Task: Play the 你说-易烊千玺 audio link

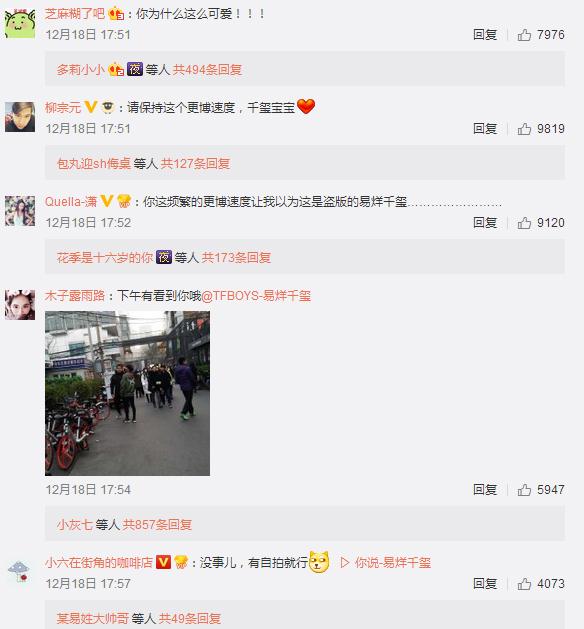Action: coord(385,562)
